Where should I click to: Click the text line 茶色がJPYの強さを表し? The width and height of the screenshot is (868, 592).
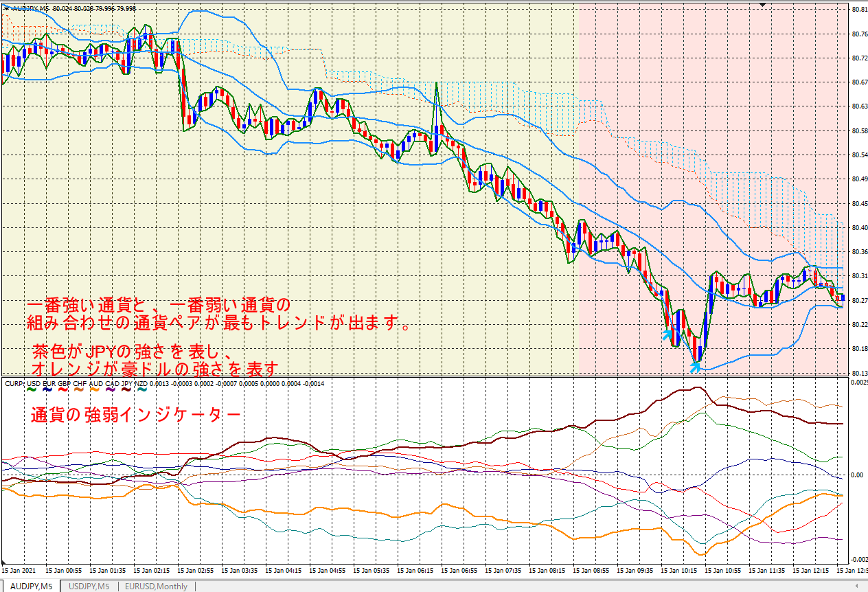coord(132,352)
